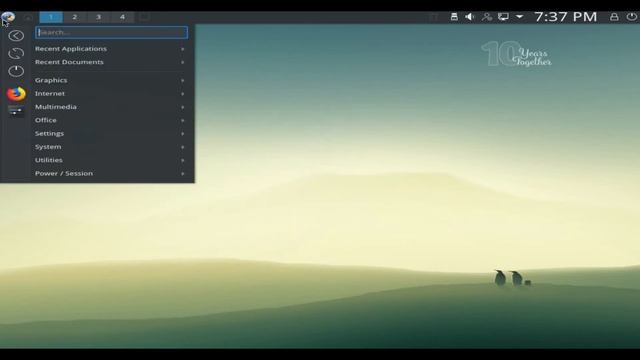Click the arrow beside Recent Applications

[x=182, y=49]
